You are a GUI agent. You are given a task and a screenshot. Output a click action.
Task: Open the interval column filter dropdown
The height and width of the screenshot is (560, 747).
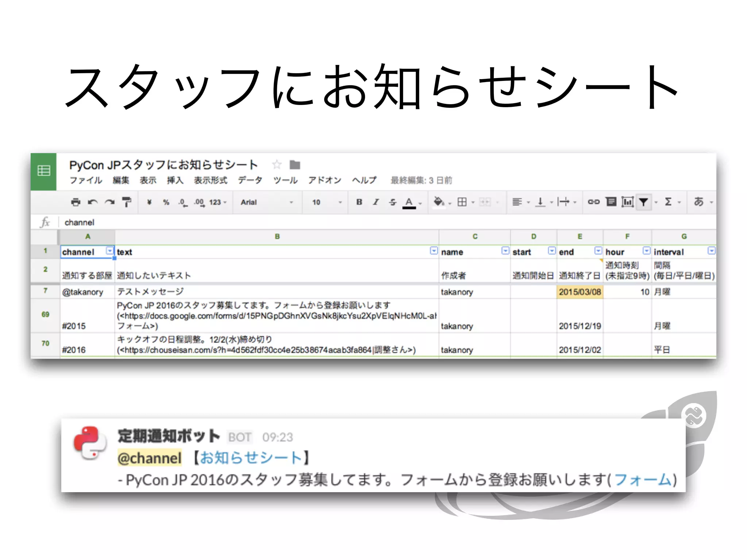coord(712,251)
